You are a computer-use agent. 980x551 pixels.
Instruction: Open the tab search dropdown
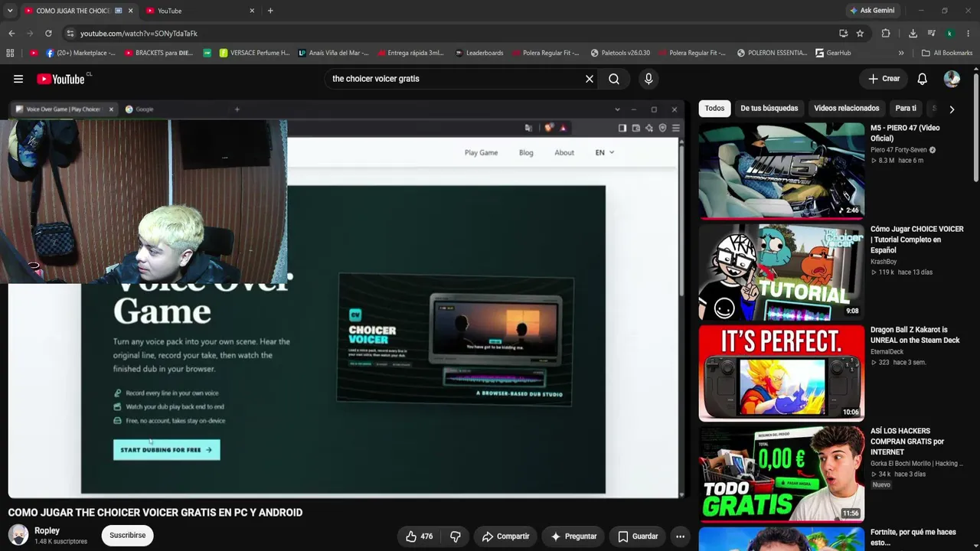(x=10, y=11)
